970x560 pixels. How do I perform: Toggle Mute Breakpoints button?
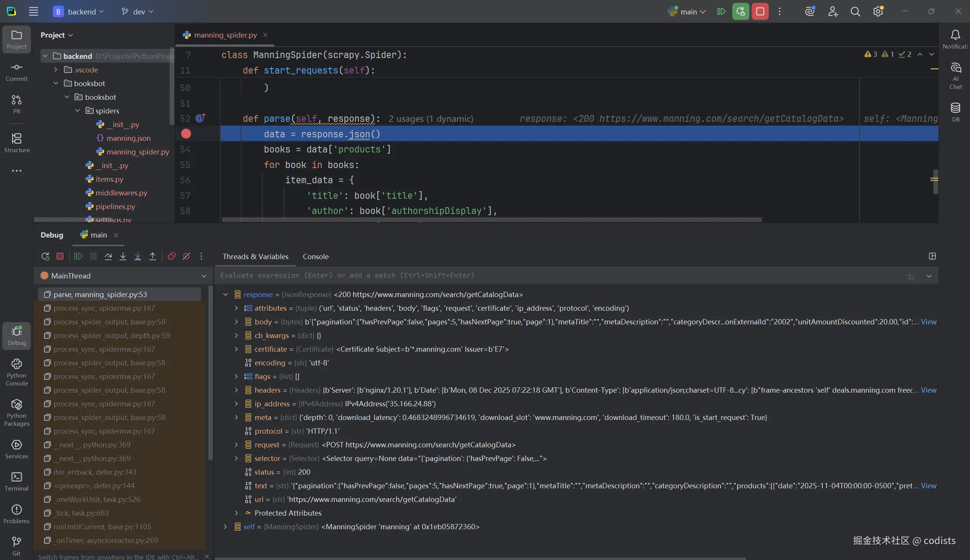(x=186, y=256)
